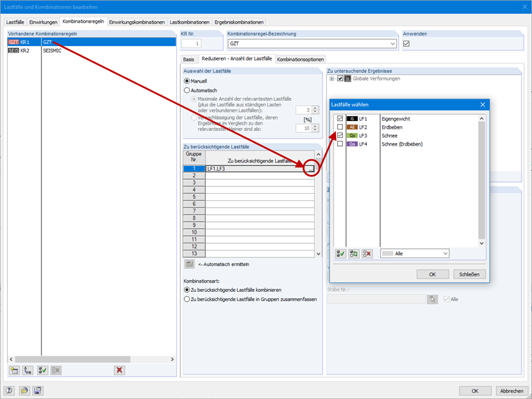532x399 pixels.
Task: Toggle the Alle checkbox next to Stäbe
Action: click(447, 300)
